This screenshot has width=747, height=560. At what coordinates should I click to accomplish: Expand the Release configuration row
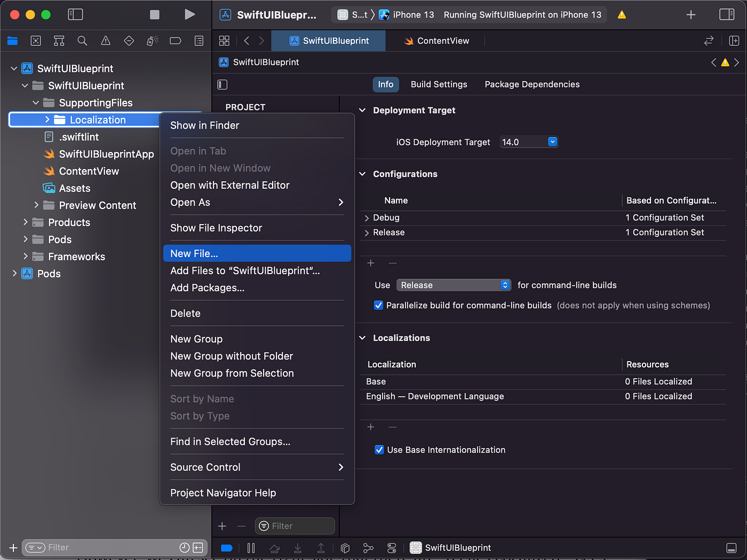tap(367, 233)
